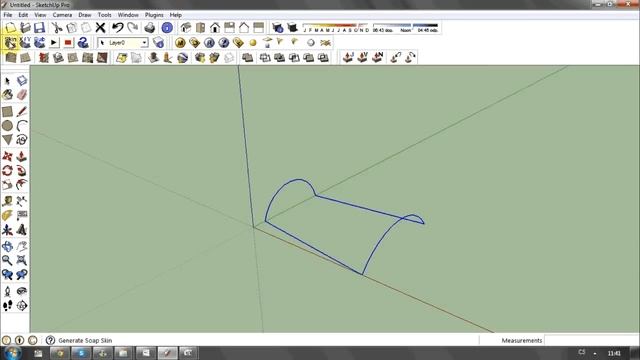640x360 pixels.
Task: Open the Windows Start button
Action: [13, 353]
